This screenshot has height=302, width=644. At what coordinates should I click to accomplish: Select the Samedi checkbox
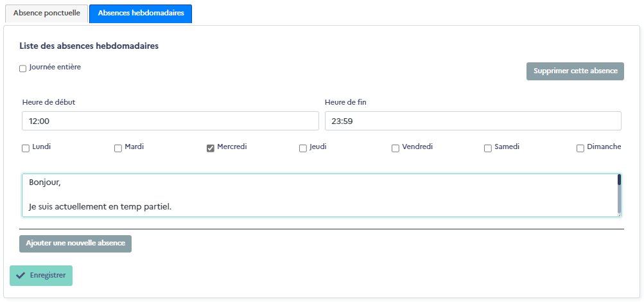[x=488, y=148]
